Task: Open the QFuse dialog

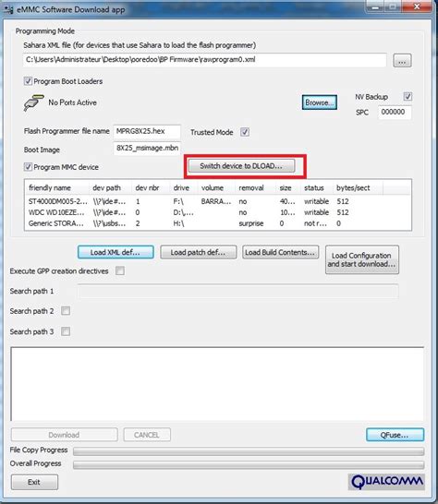Action: 395,435
